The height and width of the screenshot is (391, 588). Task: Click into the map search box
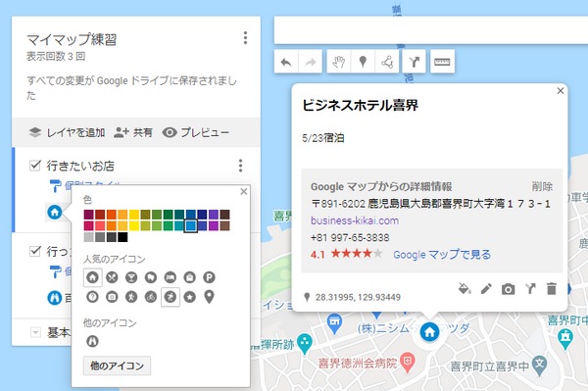point(430,30)
